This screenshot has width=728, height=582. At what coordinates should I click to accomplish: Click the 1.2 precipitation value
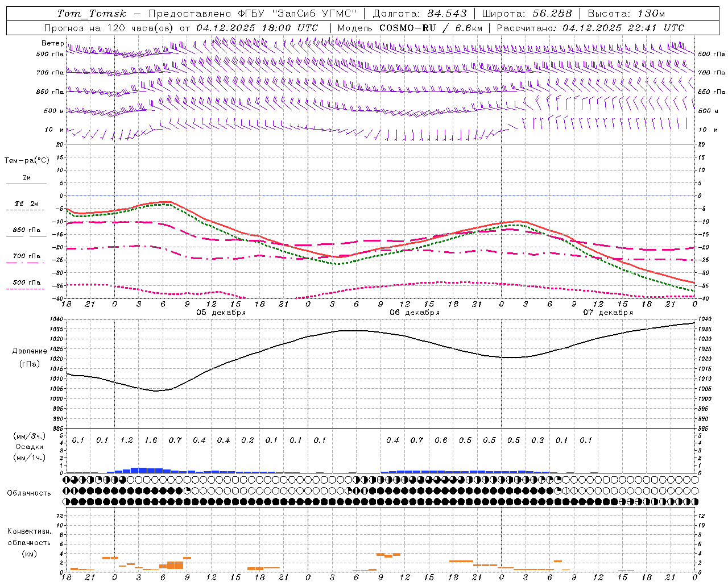pos(126,440)
